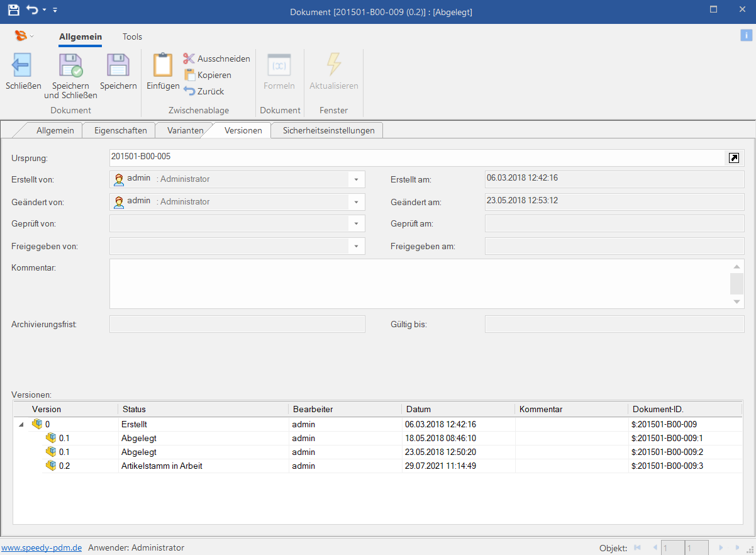Image resolution: width=756 pixels, height=555 pixels.
Task: Open the Eigenschaften tab
Action: (121, 130)
